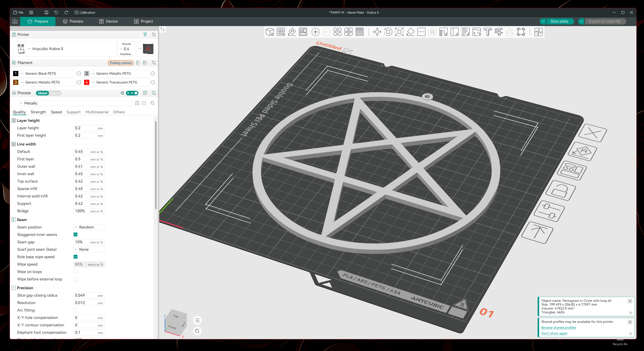Select the Rotate tool in toolbar
Image resolution: width=644 pixels, height=351 pixels.
tap(388, 32)
